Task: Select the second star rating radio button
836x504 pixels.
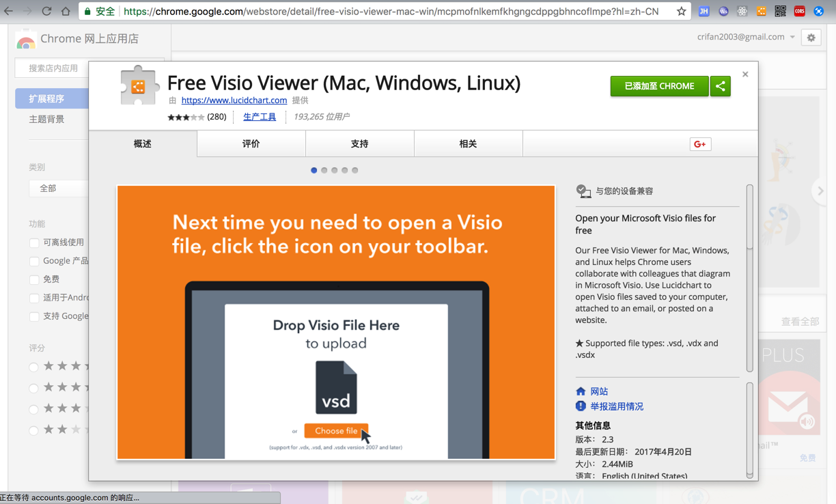Action: point(33,389)
